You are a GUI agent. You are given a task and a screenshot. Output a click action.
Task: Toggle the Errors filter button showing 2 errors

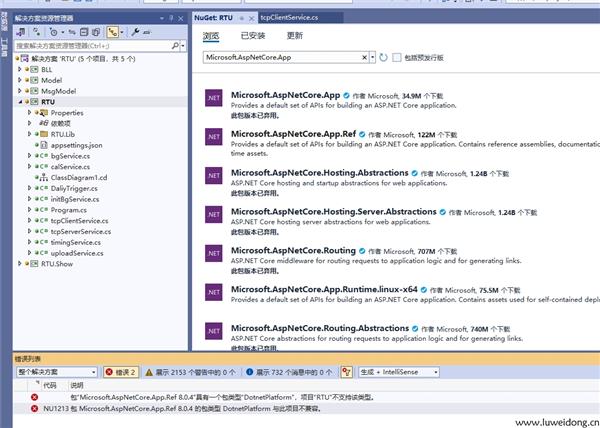[121, 371]
